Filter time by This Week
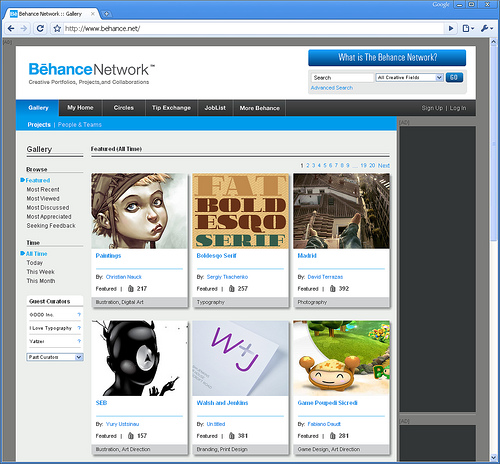The image size is (500, 464). (41, 272)
